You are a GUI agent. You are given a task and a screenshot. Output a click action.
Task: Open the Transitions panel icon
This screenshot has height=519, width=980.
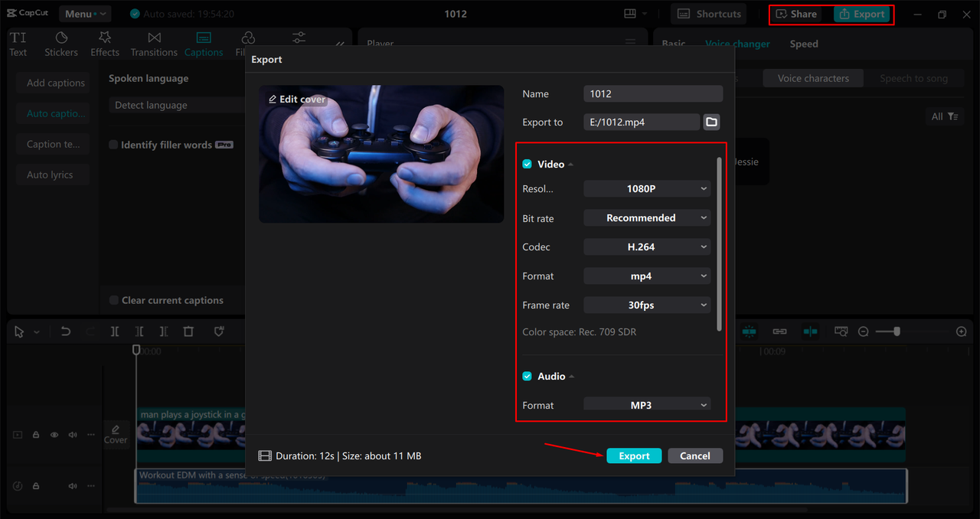click(154, 38)
